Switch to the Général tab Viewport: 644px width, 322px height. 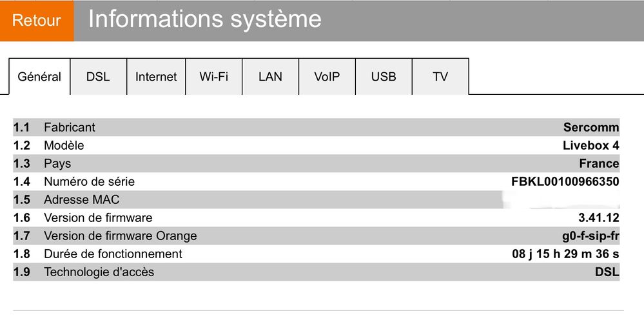[x=39, y=77]
